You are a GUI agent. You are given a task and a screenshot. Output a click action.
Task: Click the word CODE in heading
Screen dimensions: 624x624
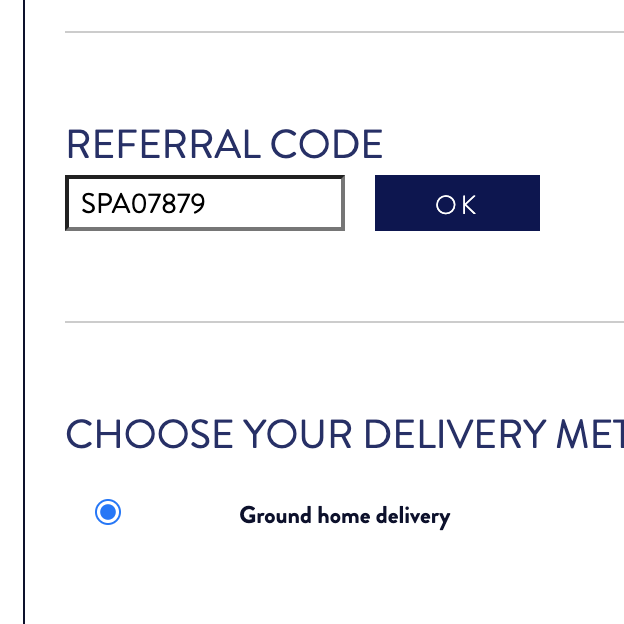pos(326,144)
